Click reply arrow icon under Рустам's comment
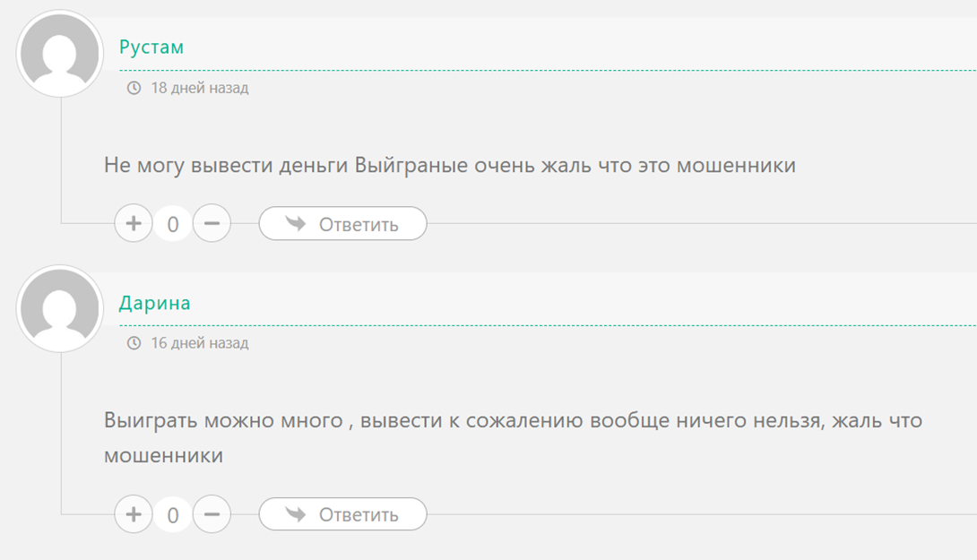This screenshot has width=977, height=560. (x=296, y=223)
